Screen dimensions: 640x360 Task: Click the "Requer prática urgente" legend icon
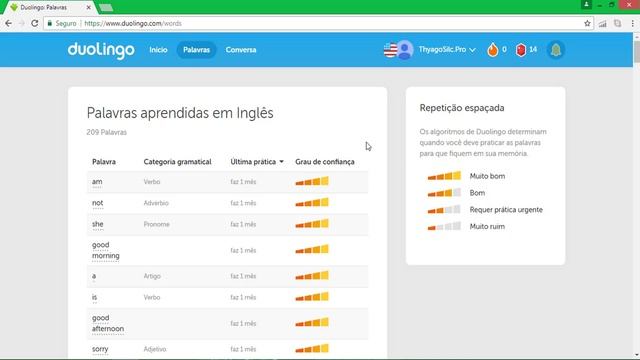click(x=444, y=209)
